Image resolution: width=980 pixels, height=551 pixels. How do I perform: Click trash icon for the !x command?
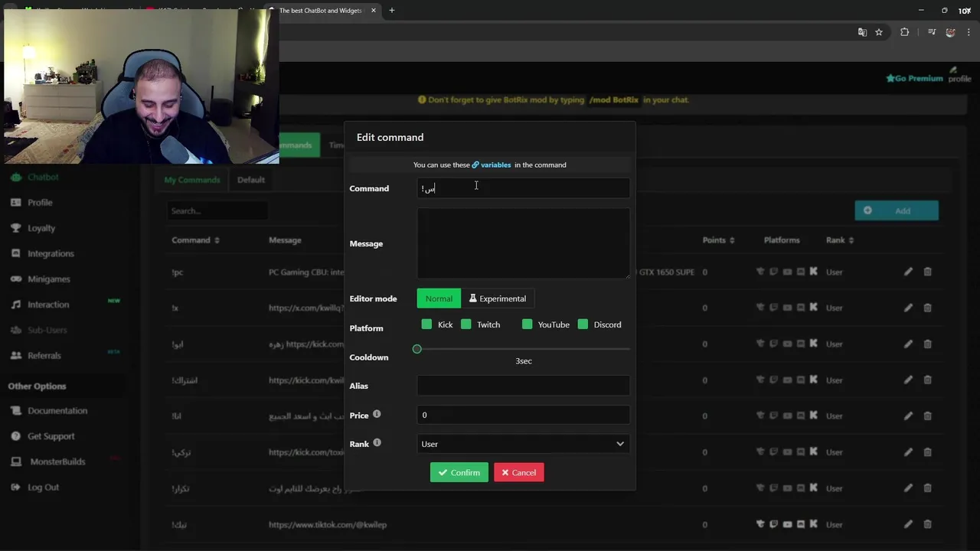coord(927,308)
